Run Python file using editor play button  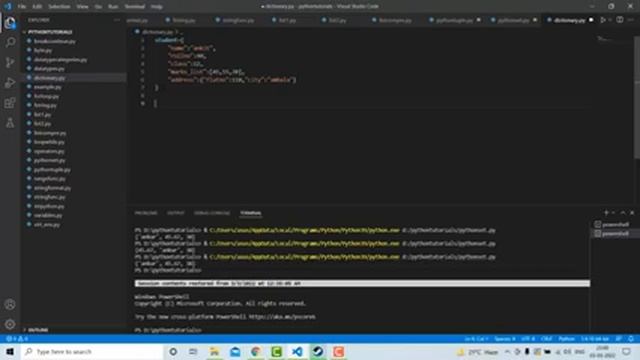603,20
